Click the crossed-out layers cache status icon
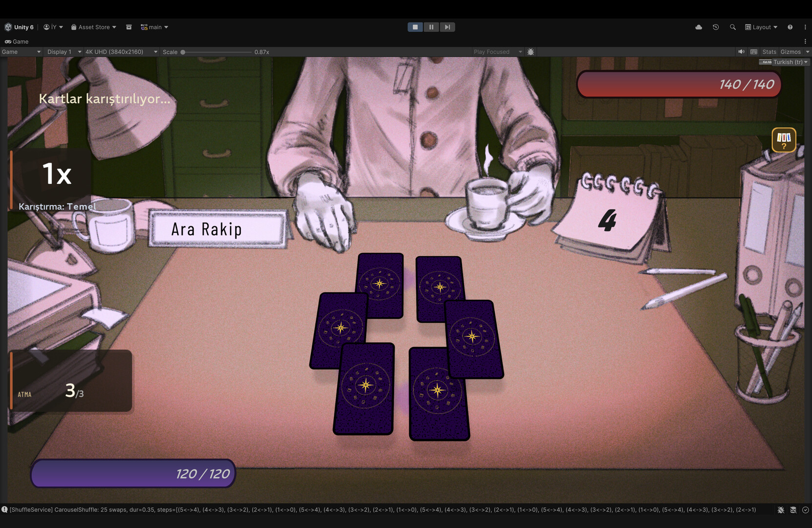This screenshot has width=812, height=528. 793,510
